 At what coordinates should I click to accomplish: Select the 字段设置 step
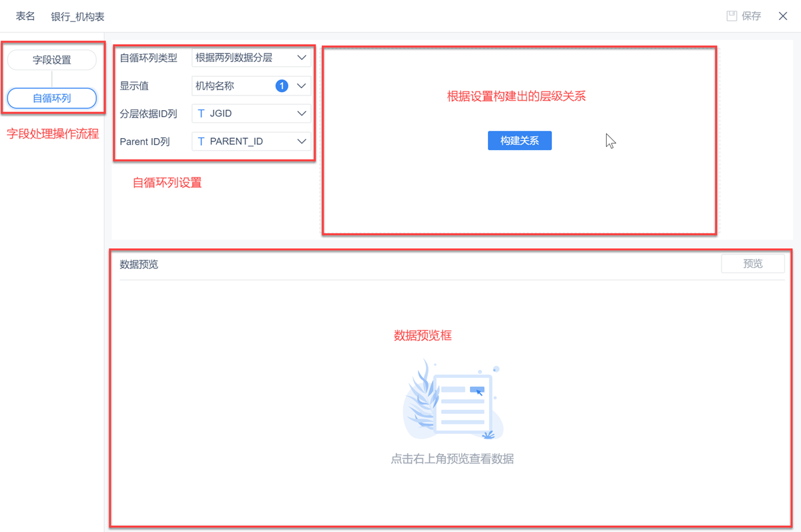tap(52, 60)
